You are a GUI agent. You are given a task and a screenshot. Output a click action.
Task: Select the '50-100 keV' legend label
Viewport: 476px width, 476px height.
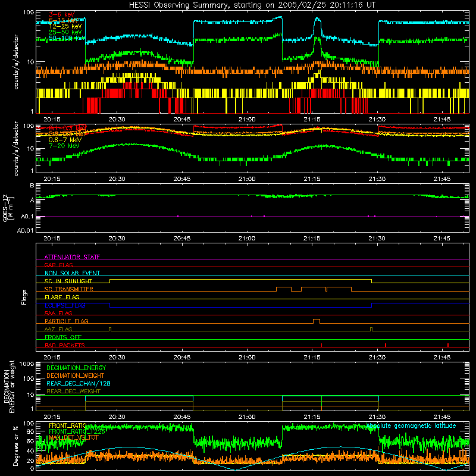coord(67,38)
